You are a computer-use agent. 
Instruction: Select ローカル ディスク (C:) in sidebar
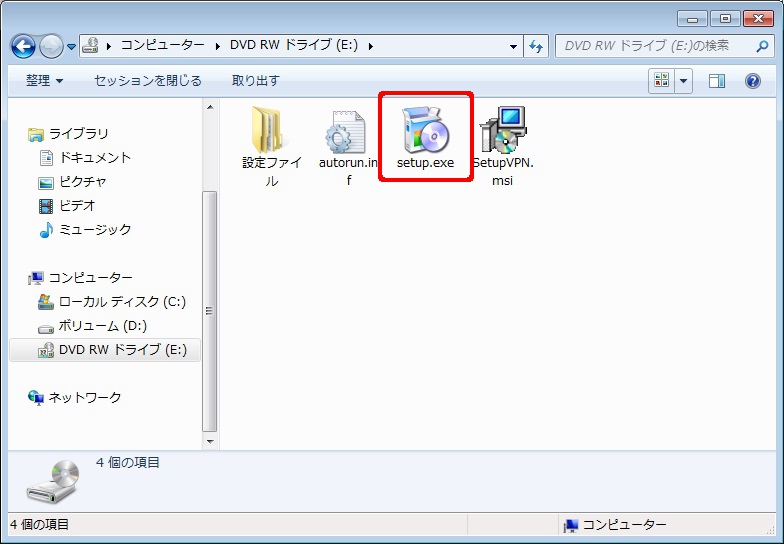tap(122, 301)
